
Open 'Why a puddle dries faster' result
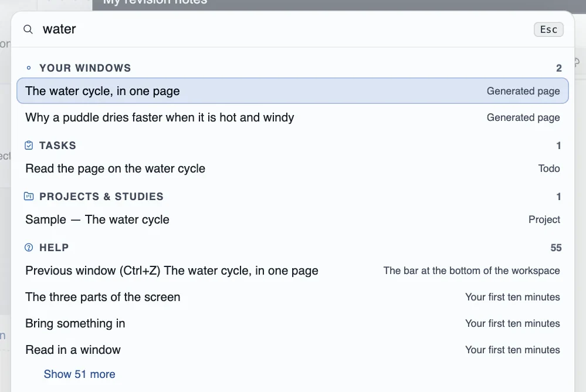tap(293, 117)
